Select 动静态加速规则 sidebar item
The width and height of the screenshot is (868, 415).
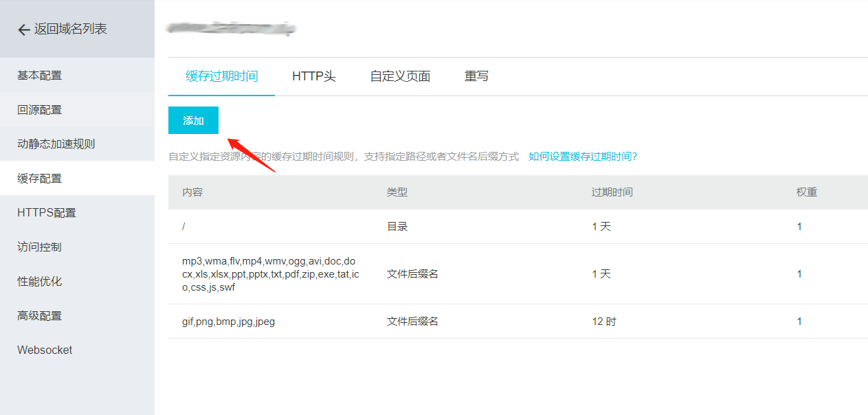coord(56,144)
